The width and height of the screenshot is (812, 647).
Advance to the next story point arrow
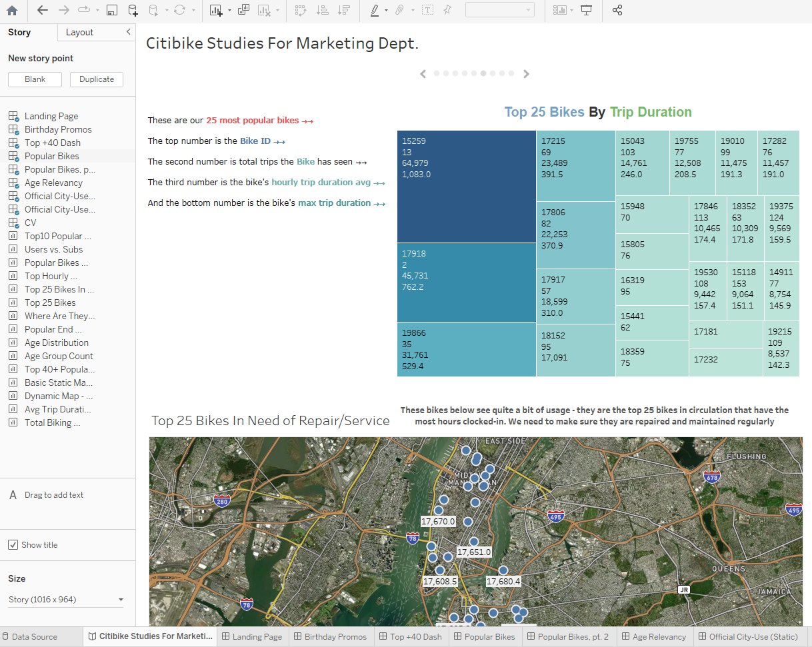coord(526,73)
